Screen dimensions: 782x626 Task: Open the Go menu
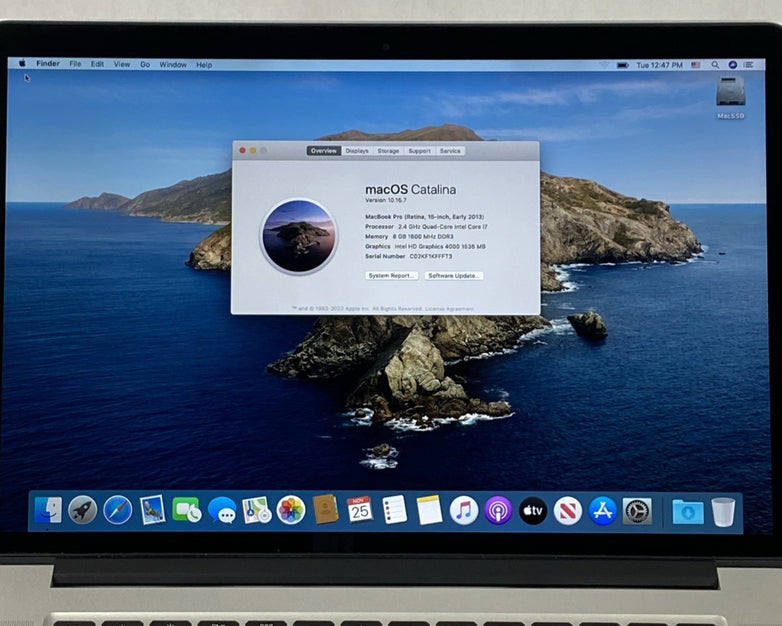[145, 64]
